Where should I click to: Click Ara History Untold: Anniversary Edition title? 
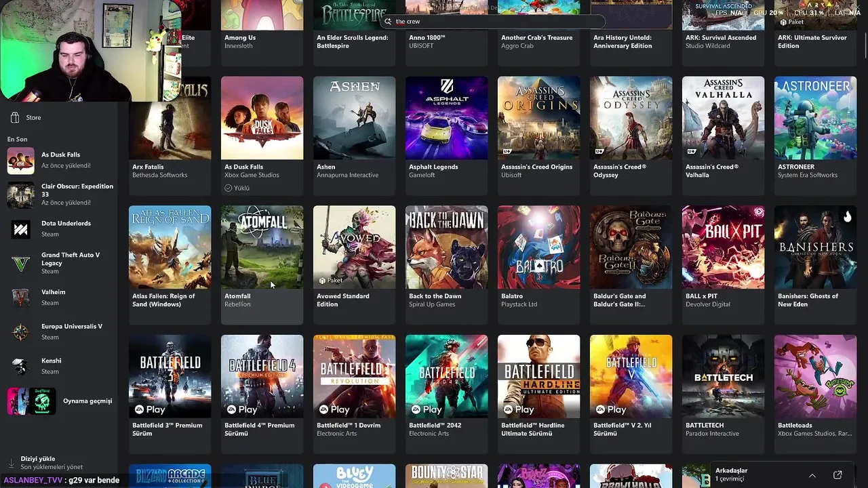pos(623,42)
